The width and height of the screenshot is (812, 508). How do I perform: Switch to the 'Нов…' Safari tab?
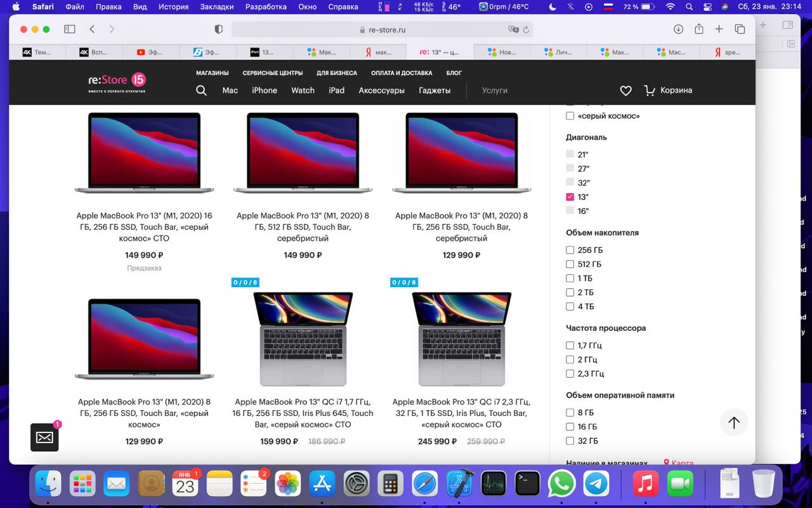point(501,52)
